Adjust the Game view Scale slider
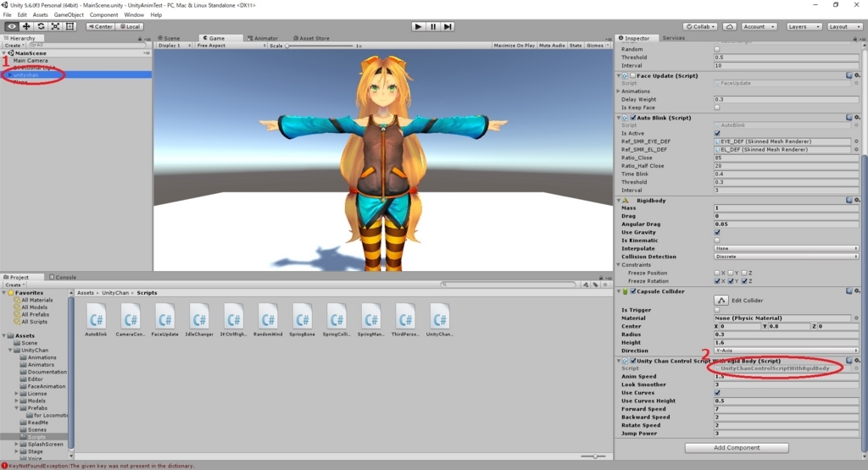 pyautogui.click(x=320, y=46)
